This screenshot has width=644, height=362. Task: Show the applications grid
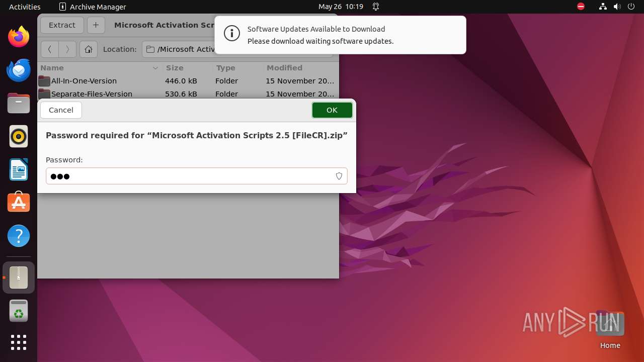pos(19,342)
